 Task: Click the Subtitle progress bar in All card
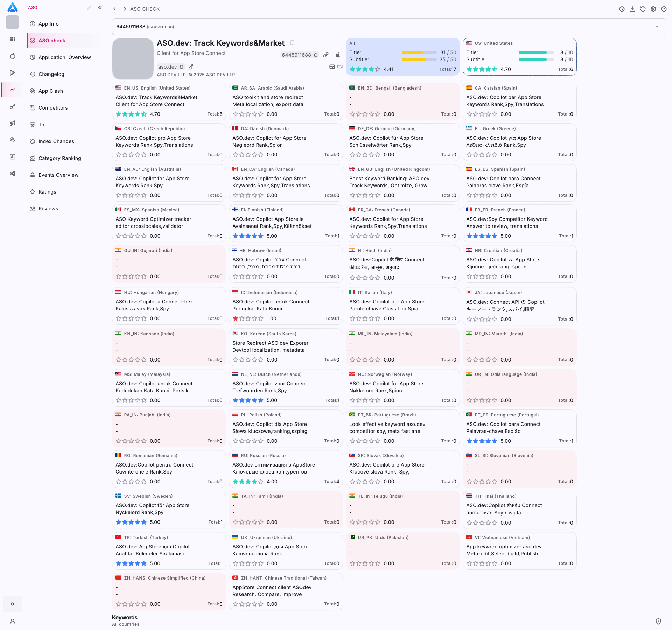(419, 59)
